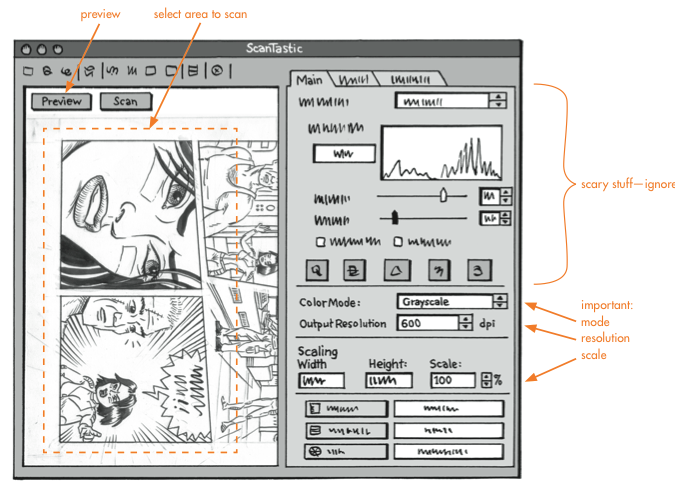
Task: Click the Scaling heading text
Action: point(318,351)
